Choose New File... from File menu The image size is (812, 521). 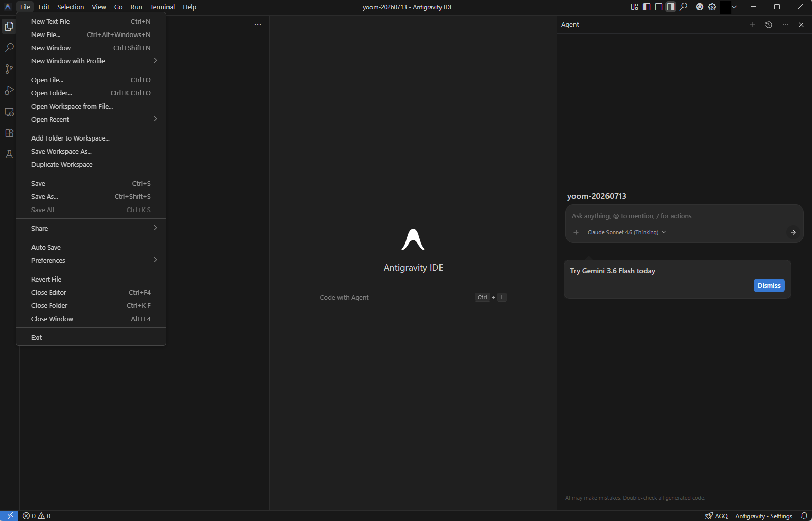91,34
